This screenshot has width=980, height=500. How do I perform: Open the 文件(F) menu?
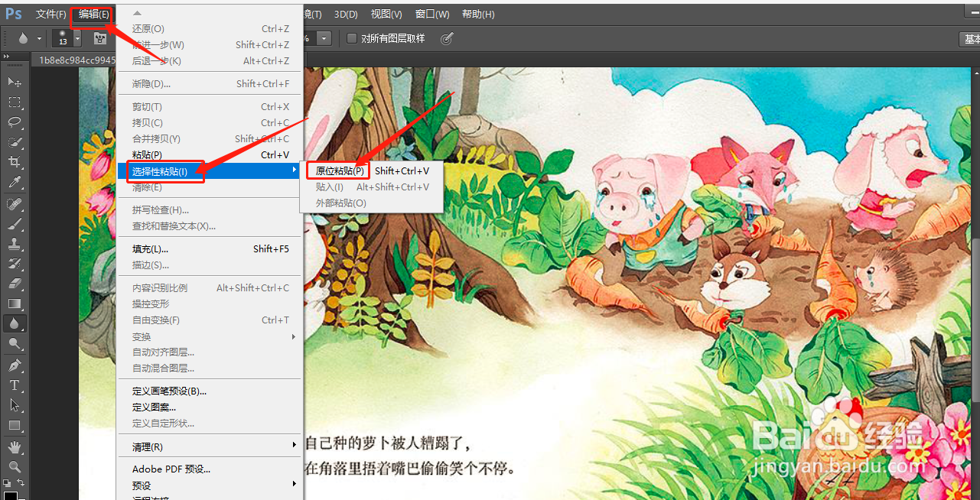(x=51, y=15)
